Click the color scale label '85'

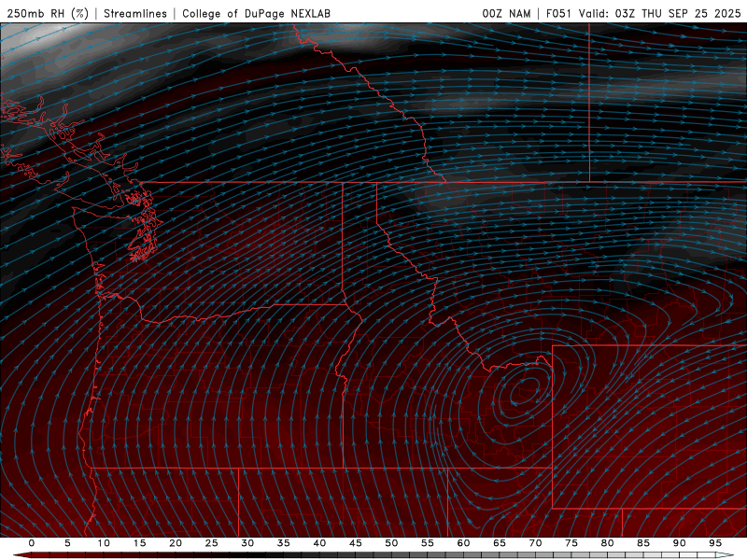pyautogui.click(x=643, y=543)
